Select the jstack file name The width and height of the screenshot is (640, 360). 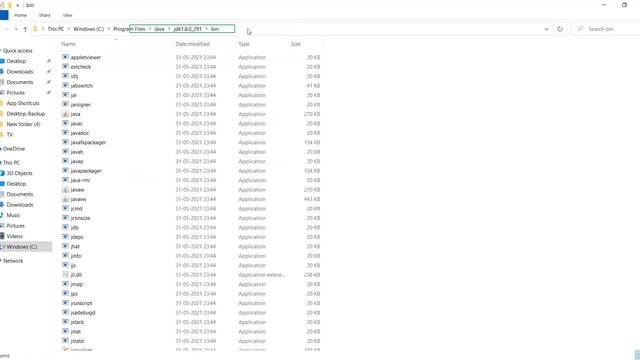click(78, 322)
